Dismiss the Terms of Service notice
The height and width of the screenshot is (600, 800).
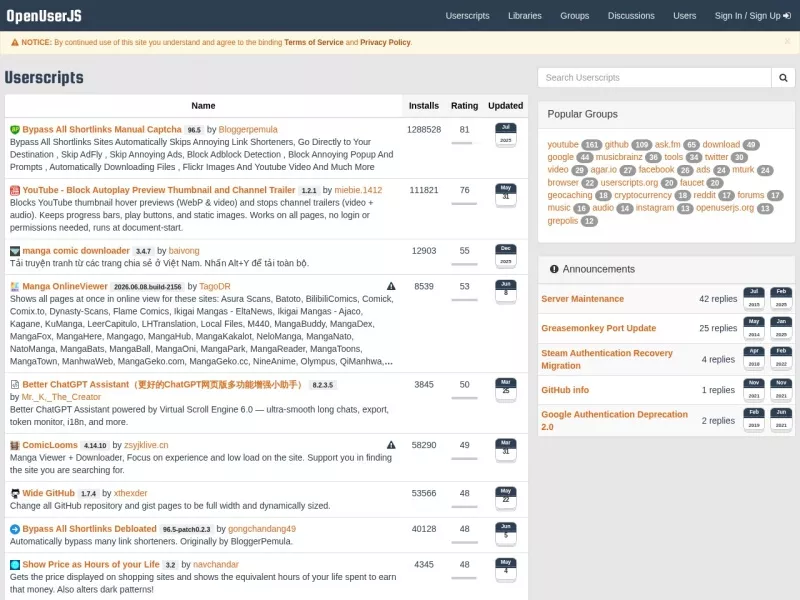(787, 41)
